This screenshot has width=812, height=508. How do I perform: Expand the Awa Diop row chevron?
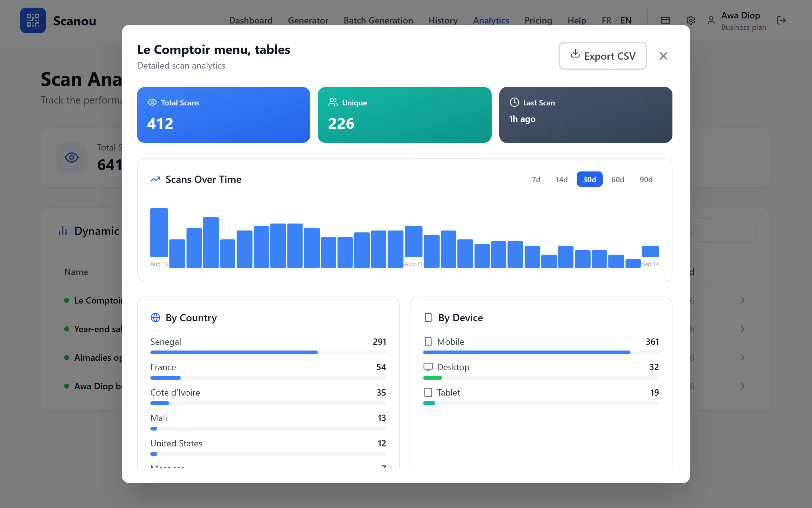(743, 386)
